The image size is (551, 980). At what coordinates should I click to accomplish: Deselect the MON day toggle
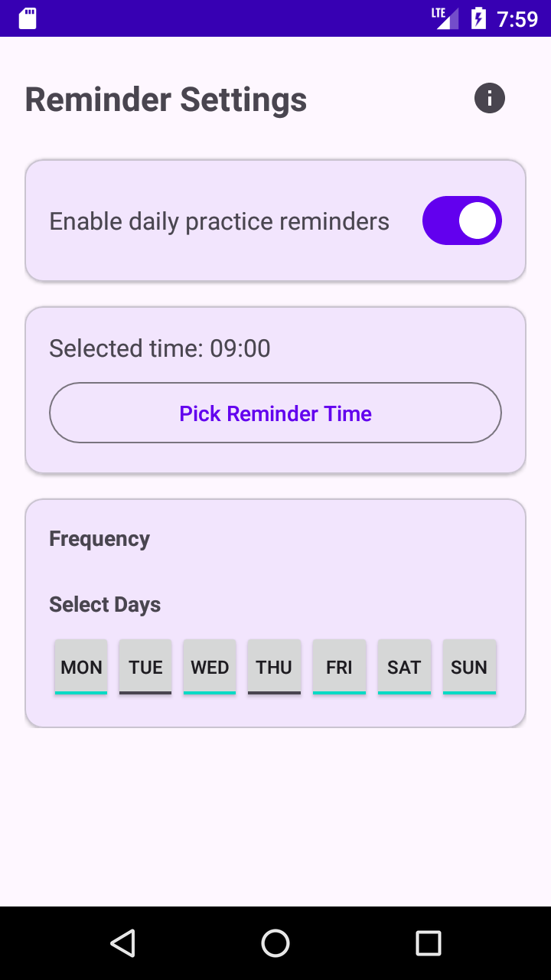click(x=81, y=667)
